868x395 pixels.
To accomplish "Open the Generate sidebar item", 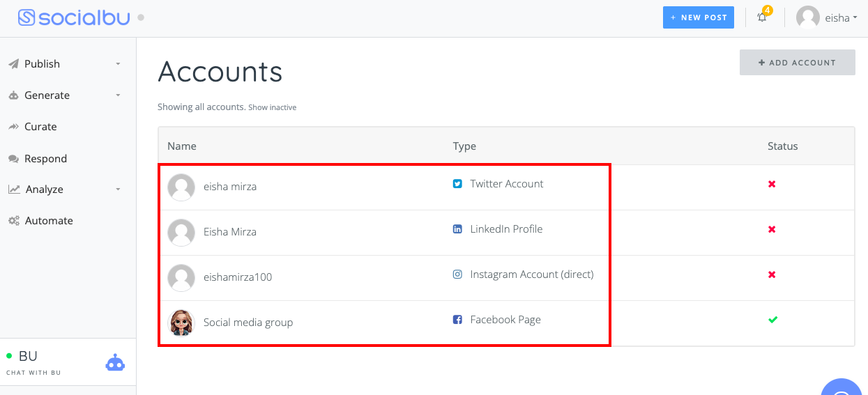I will point(68,95).
